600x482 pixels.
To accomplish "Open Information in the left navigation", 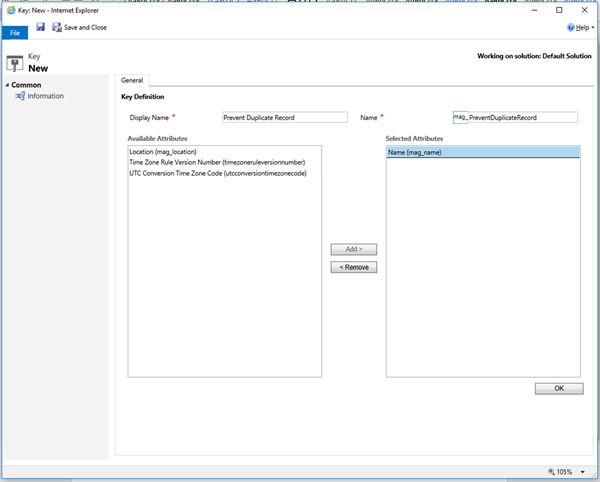I will coord(45,96).
